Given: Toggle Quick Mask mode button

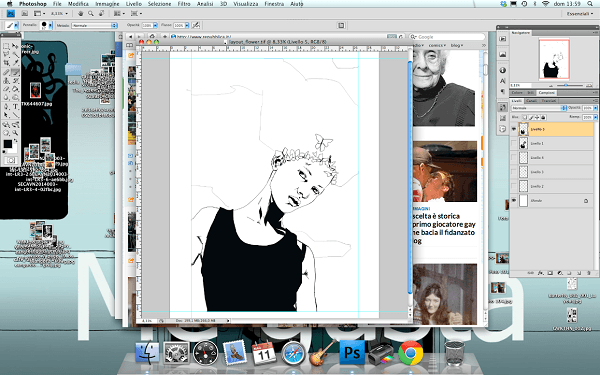Looking at the screenshot, I should [x=10, y=160].
